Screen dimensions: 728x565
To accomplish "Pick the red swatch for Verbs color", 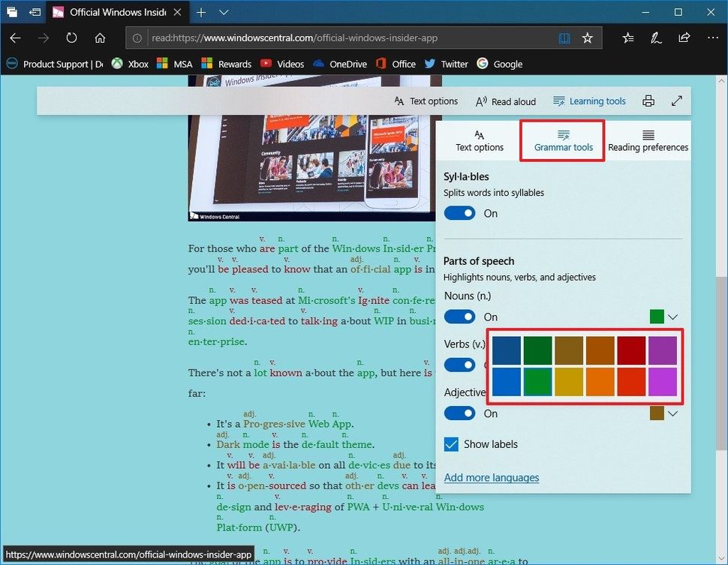I will 630,350.
